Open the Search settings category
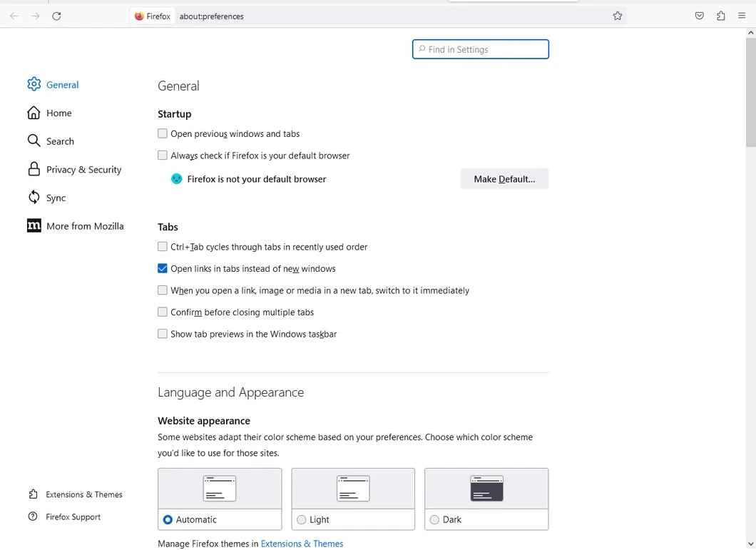The width and height of the screenshot is (756, 550). tap(51, 141)
